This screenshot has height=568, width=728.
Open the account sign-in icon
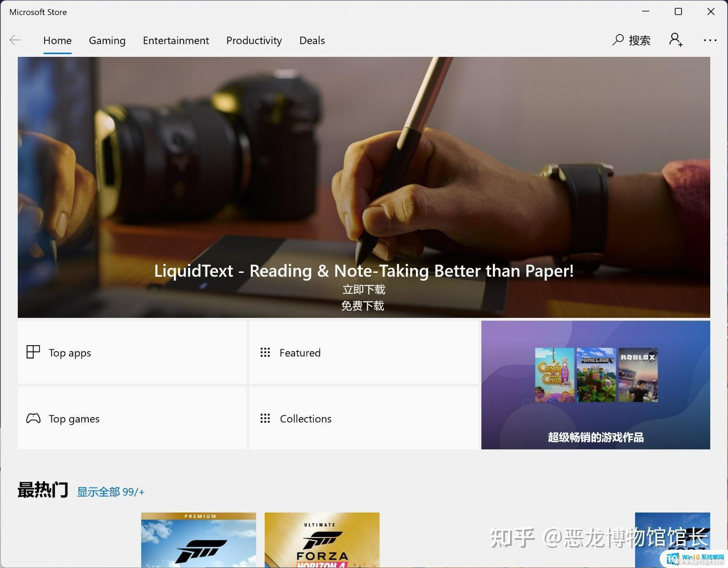click(x=676, y=40)
